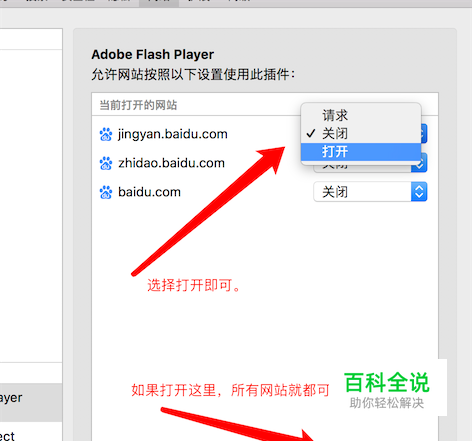472x441 pixels.
Task: Click Baidu paw icon beside zhidao.baidu.com
Action: pyautogui.click(x=106, y=163)
